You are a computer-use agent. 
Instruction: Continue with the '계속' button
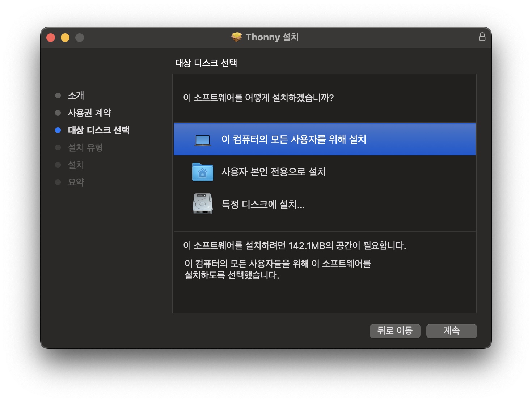[452, 331]
